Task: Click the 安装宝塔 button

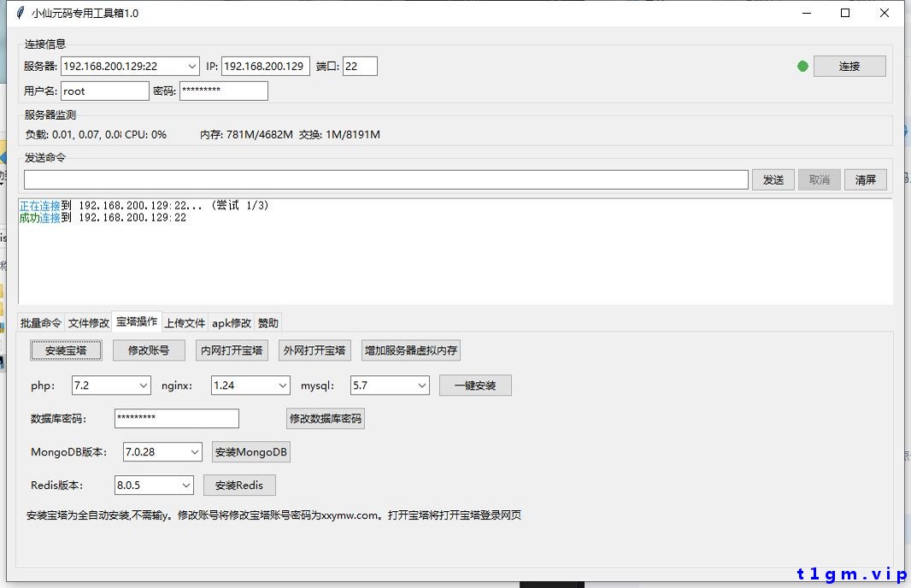Action: (66, 350)
